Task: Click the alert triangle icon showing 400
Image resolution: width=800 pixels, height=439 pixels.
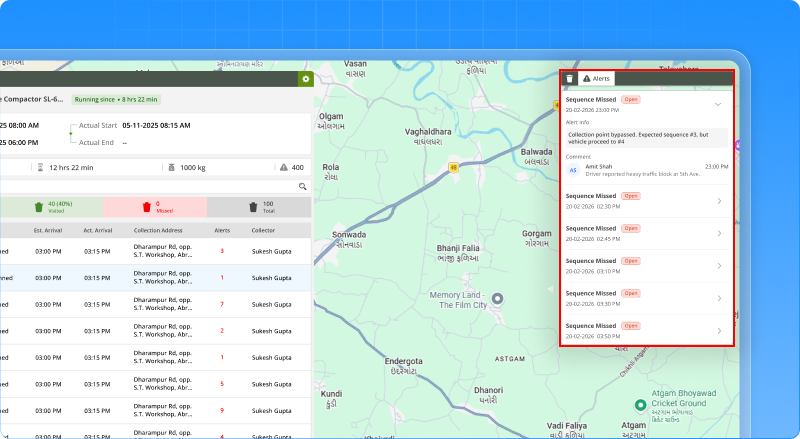Action: tap(285, 167)
